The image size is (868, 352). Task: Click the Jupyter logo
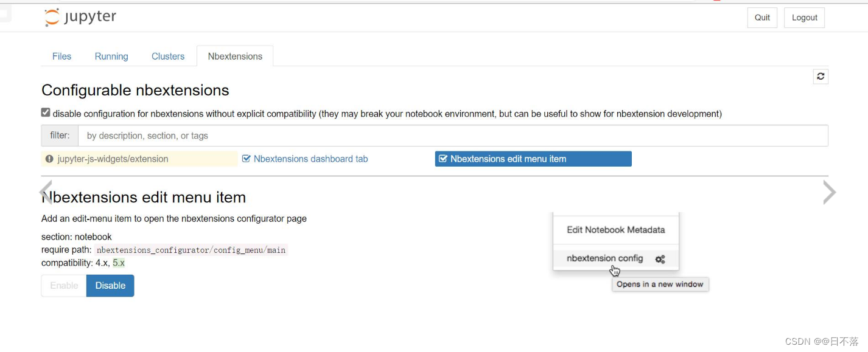pos(80,16)
